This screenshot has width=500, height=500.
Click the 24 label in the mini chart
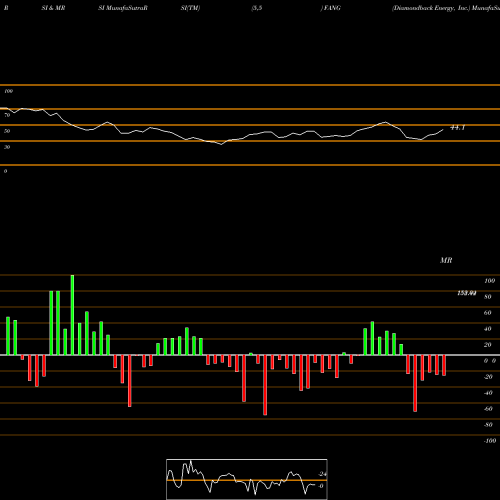click(322, 474)
